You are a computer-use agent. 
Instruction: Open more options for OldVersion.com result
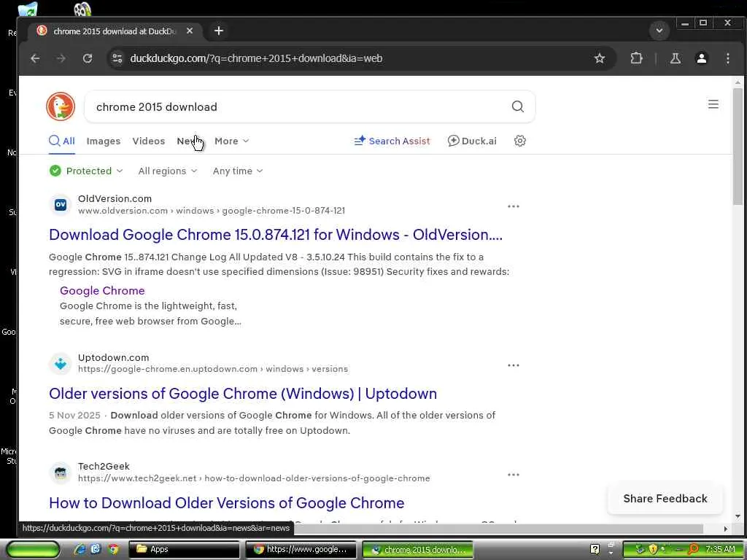(513, 206)
